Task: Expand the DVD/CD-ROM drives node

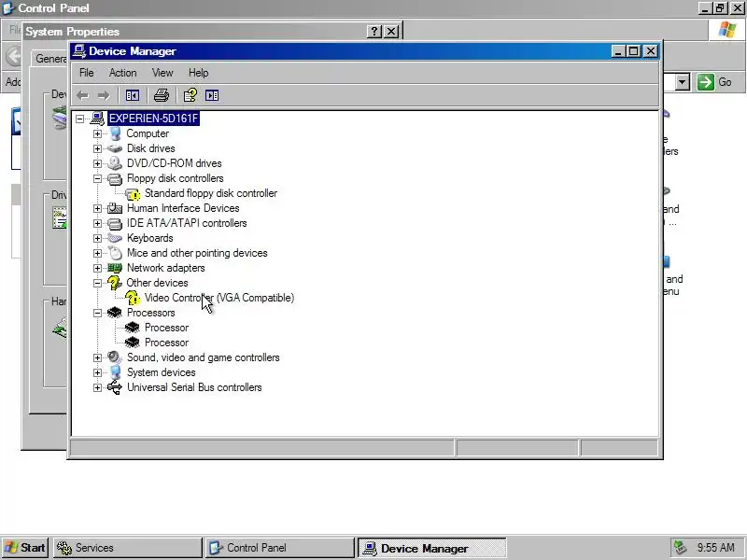Action: (x=98, y=163)
